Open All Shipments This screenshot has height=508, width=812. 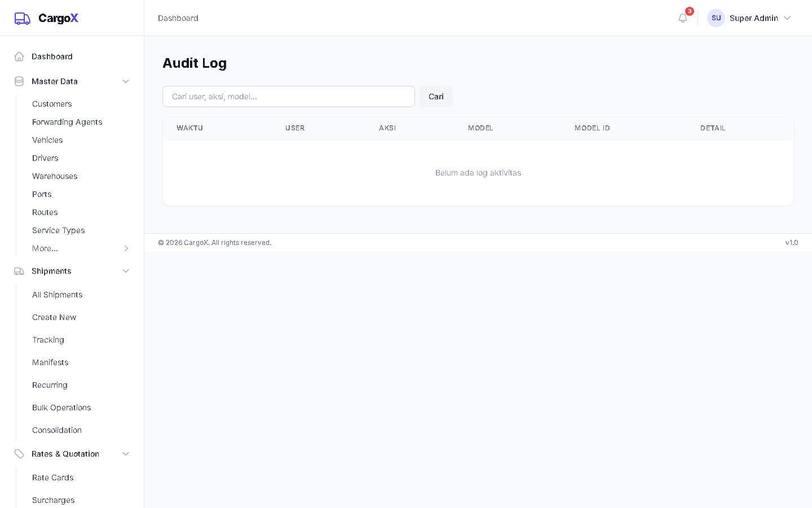click(58, 295)
